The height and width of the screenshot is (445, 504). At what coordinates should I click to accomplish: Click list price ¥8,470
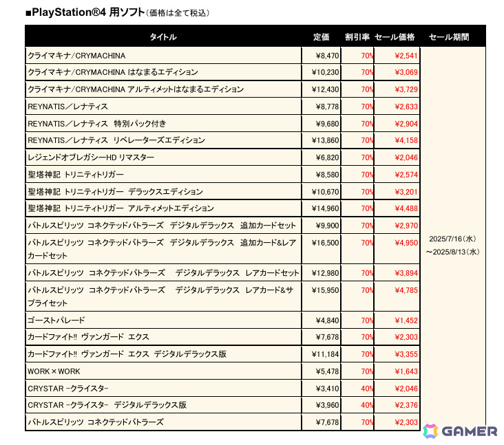[327, 56]
